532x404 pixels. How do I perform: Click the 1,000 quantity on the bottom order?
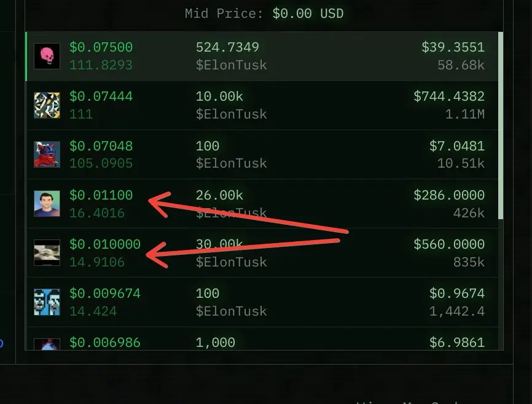216,342
